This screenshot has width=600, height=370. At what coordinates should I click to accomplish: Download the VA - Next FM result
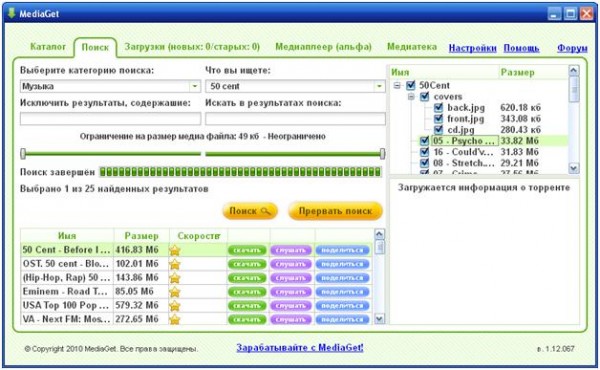point(247,319)
